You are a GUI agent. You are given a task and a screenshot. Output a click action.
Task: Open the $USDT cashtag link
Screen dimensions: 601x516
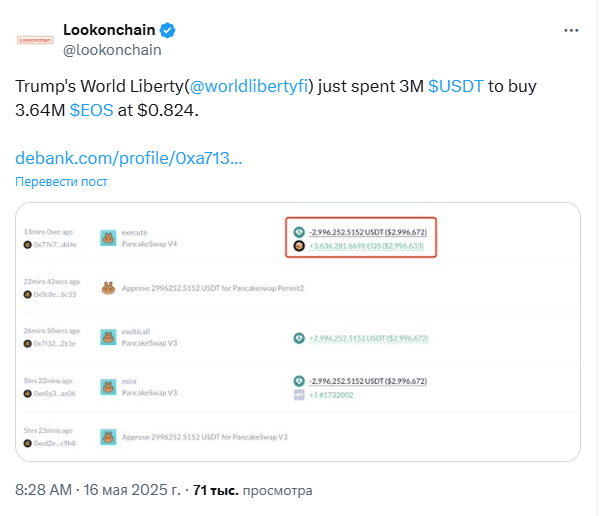pos(456,86)
